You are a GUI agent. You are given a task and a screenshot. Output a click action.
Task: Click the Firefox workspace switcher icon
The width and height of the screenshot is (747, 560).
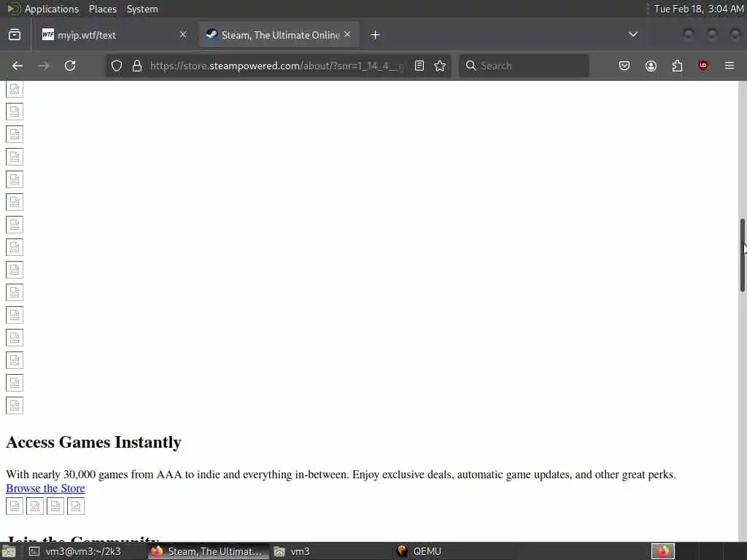tap(663, 551)
